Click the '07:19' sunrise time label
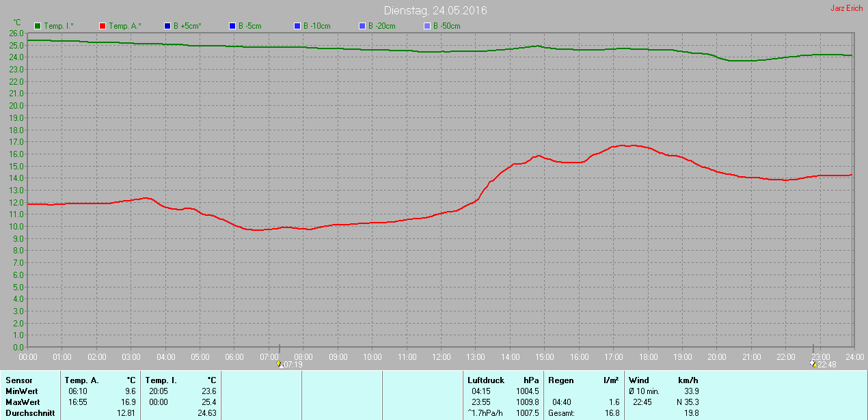868x420 pixels. click(293, 365)
